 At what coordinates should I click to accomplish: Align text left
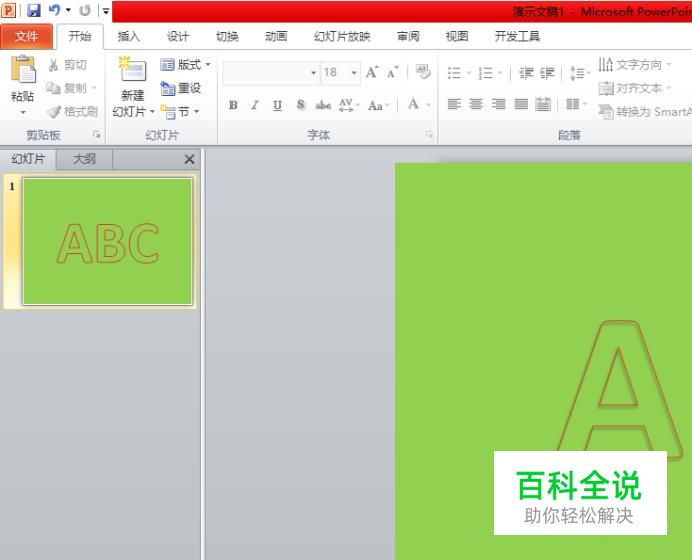pyautogui.click(x=454, y=104)
